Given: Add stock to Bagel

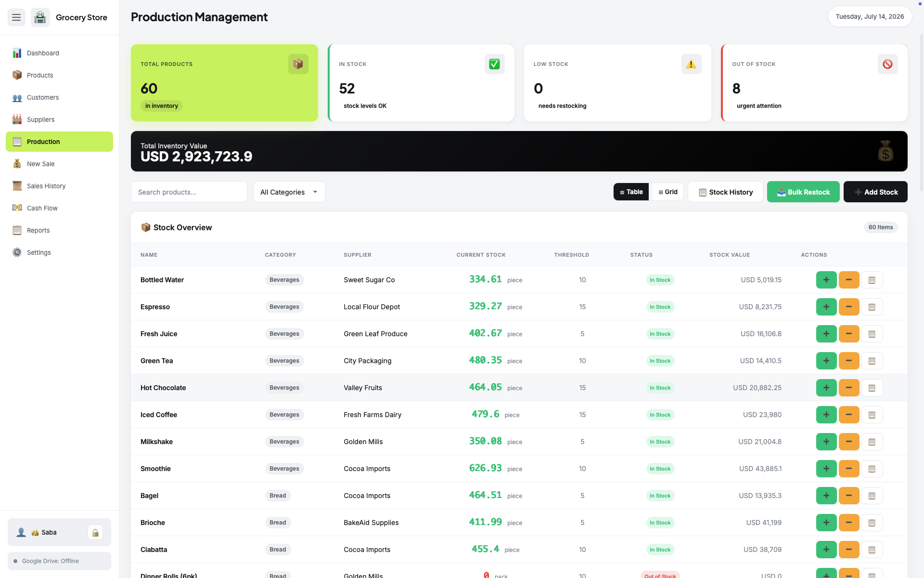Looking at the screenshot, I should (826, 496).
